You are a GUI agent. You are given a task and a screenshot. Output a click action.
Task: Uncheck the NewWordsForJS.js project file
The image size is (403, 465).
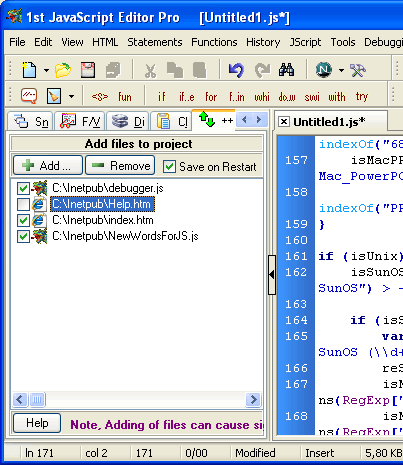(23, 236)
